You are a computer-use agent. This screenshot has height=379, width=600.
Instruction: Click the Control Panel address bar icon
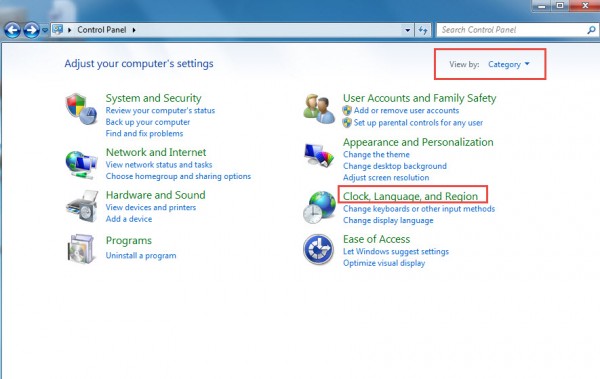coord(57,29)
